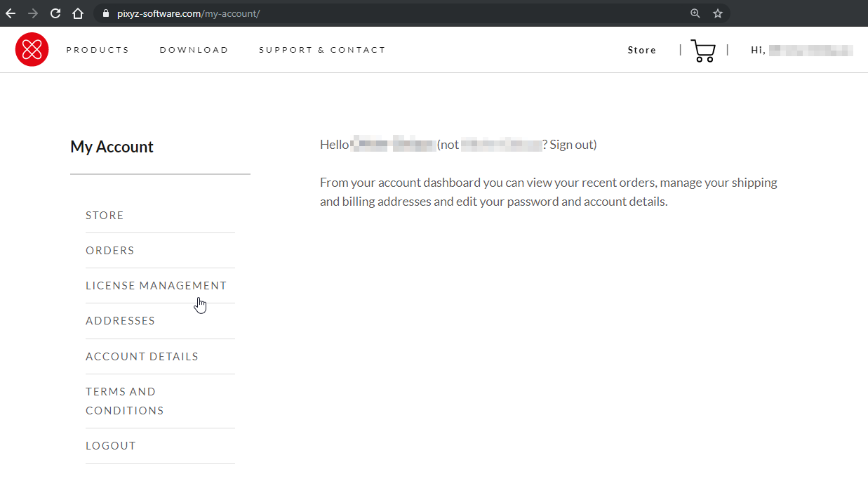Screen dimensions: 868x479
Task: Open Account Details page
Action: (142, 357)
